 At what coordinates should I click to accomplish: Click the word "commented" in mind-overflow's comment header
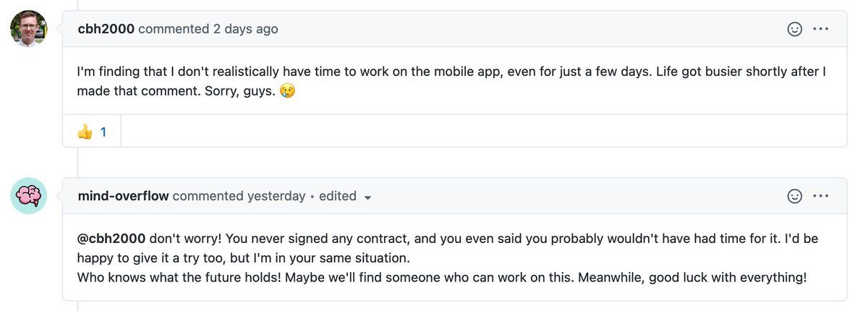pyautogui.click(x=208, y=196)
